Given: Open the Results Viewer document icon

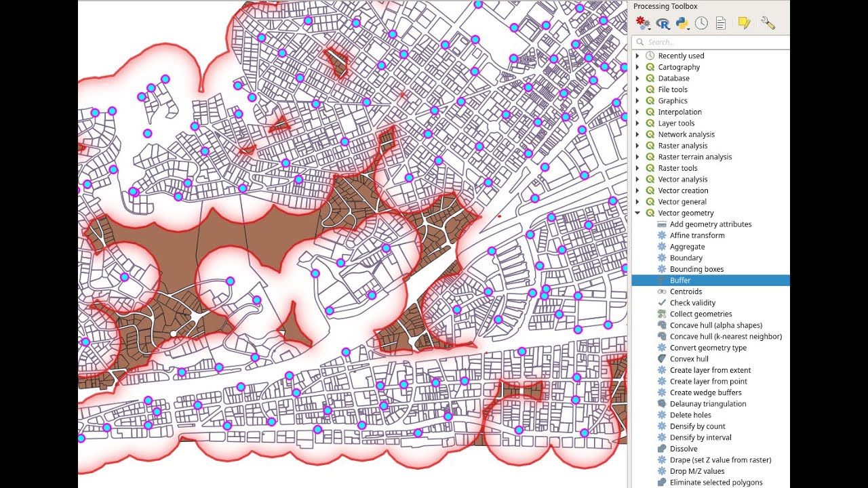Looking at the screenshot, I should coord(721,23).
